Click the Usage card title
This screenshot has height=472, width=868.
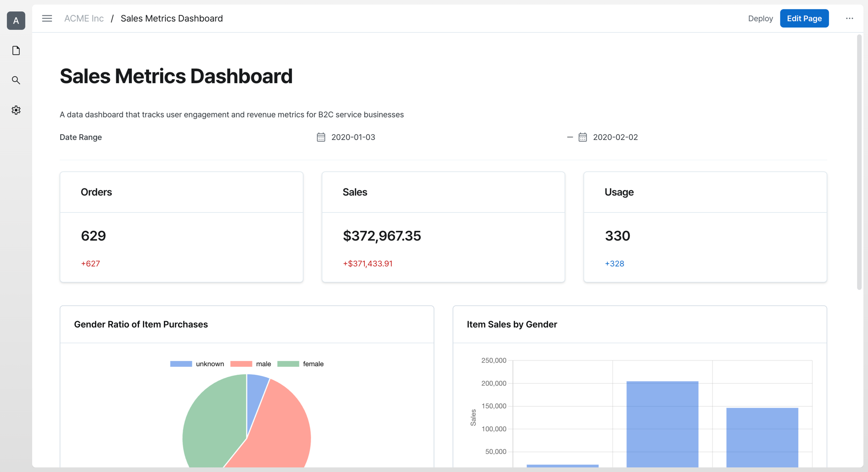(619, 192)
